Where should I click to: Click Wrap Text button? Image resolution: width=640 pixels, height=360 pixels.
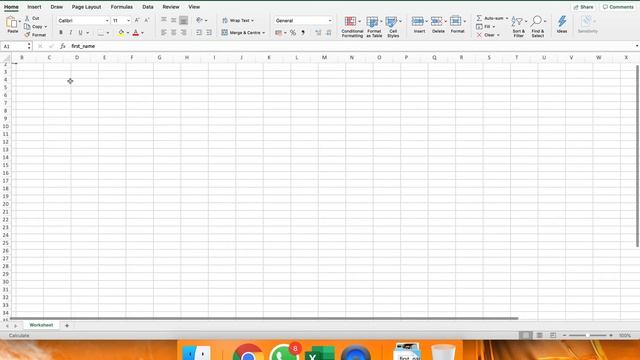click(238, 20)
